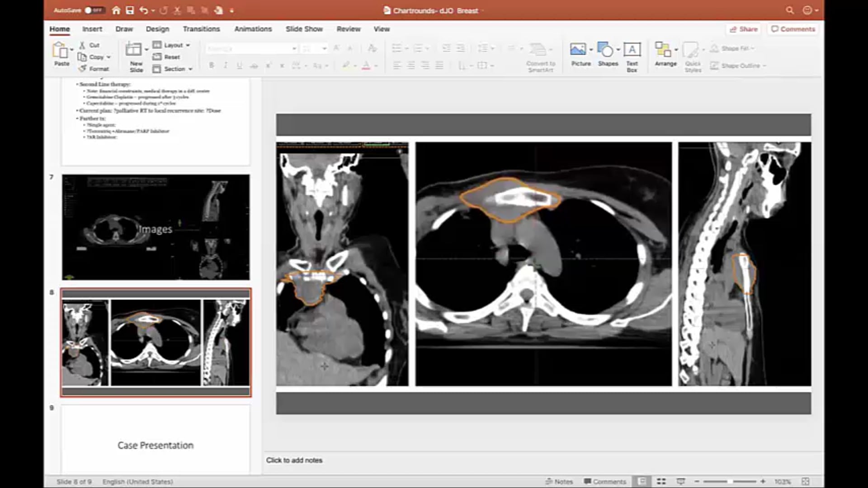Apply bold formatting
868x488 pixels.
(211, 65)
